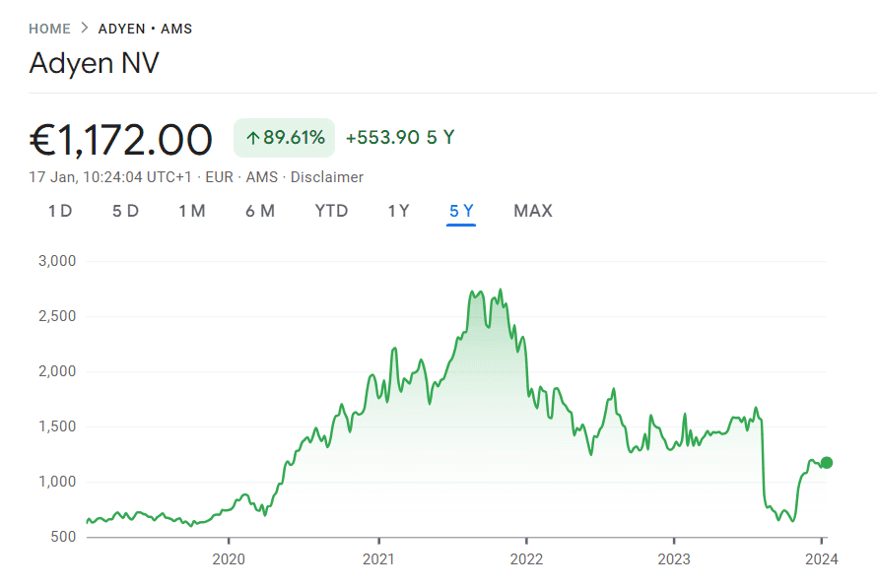Click the 2024 x-axis label

tap(821, 559)
